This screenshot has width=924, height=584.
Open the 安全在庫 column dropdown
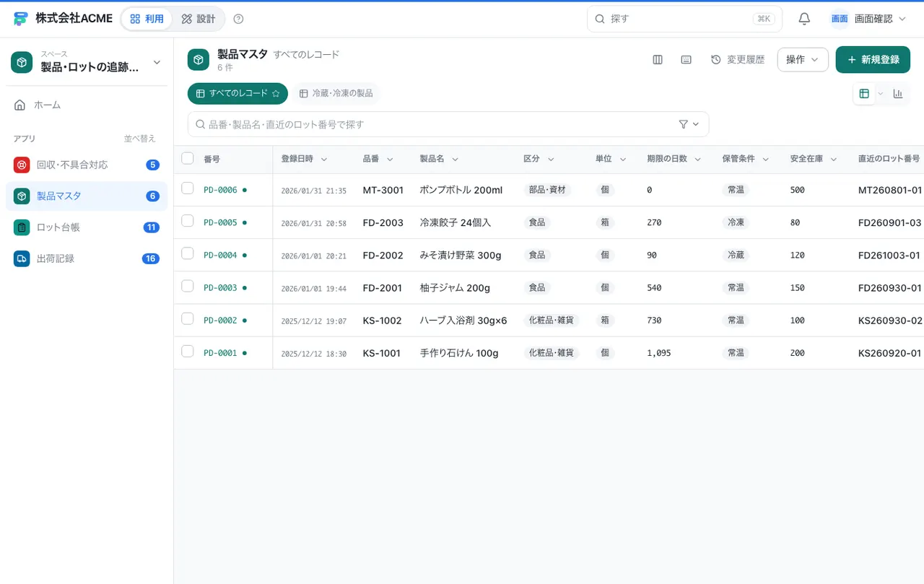click(834, 160)
